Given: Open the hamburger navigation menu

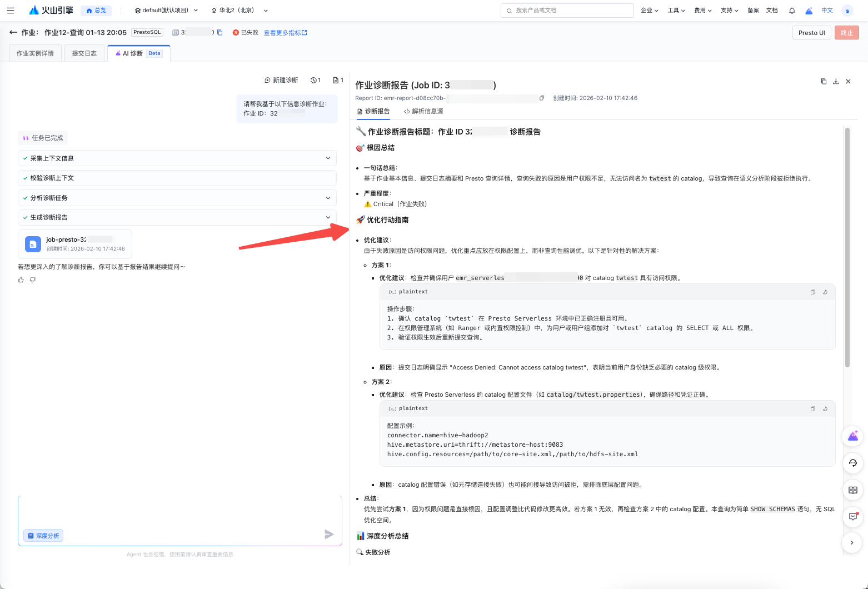Looking at the screenshot, I should 11,10.
